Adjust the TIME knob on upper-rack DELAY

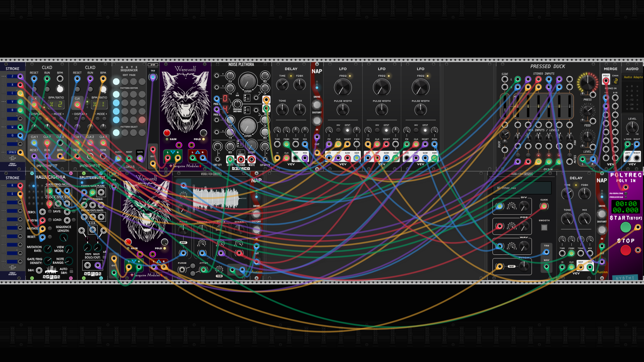(x=282, y=85)
